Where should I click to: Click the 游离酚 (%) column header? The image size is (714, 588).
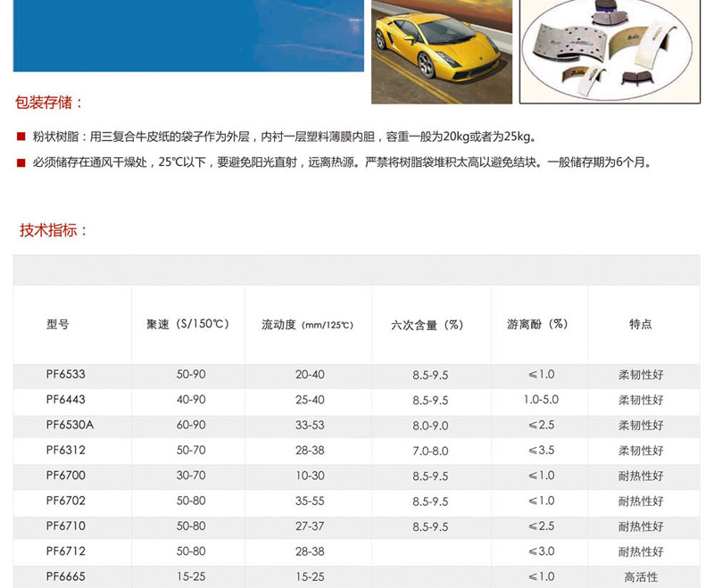point(538,324)
